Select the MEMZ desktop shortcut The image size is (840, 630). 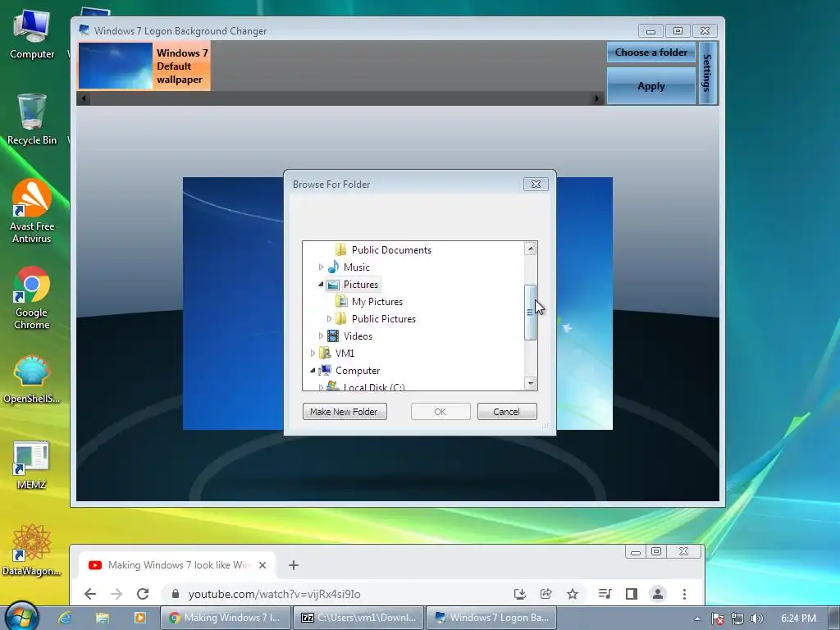pos(32,465)
